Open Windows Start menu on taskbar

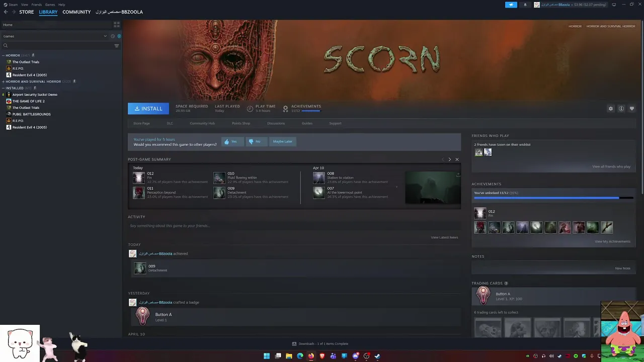[267, 356]
